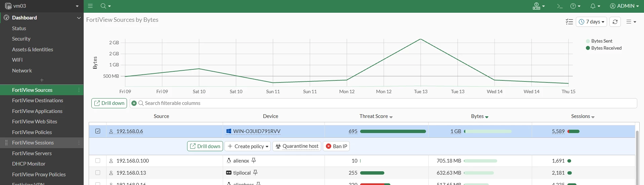The image size is (644, 185).
Task: Click the Windows icon for WIN-O3UID791RVV
Action: coord(229,131)
